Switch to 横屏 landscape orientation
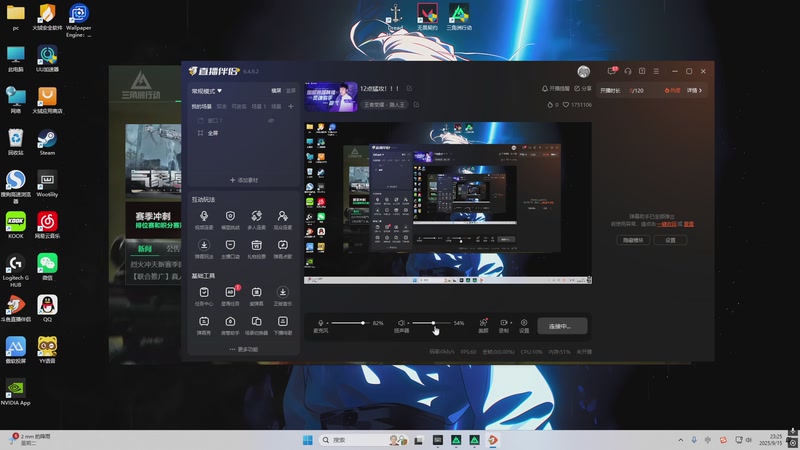This screenshot has width=800, height=450. click(x=276, y=91)
